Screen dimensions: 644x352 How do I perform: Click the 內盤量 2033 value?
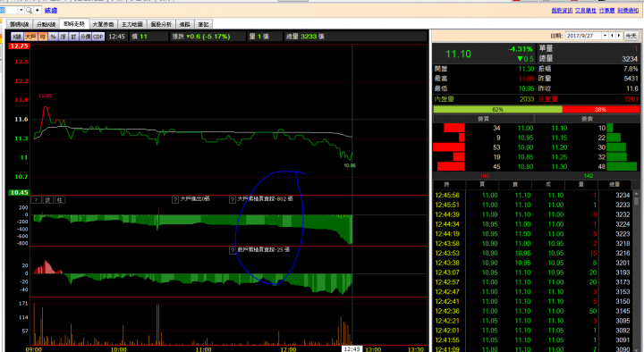(x=527, y=99)
